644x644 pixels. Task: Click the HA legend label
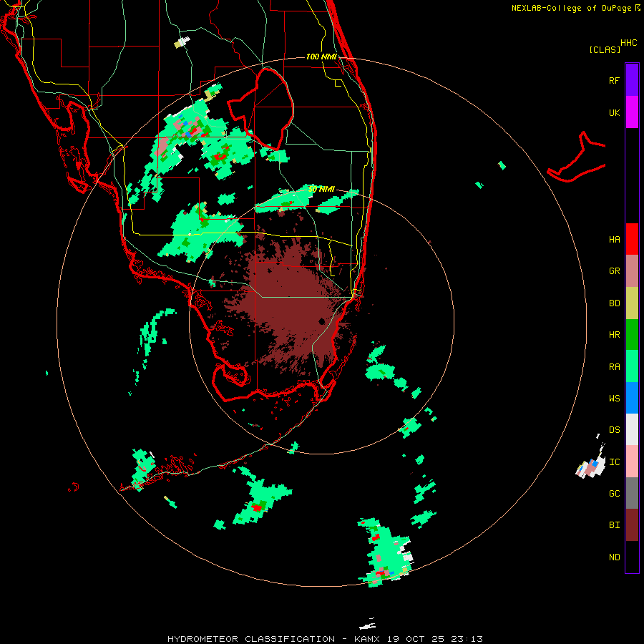615,240
